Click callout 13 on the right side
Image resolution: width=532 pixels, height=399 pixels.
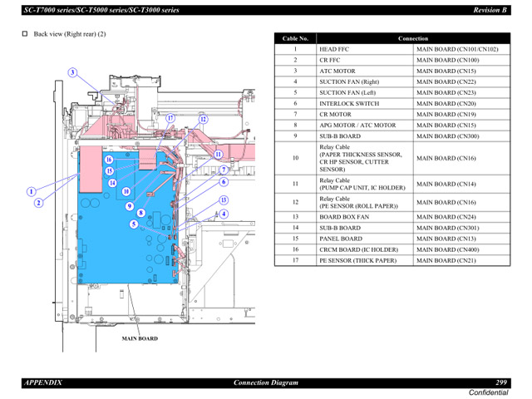(224, 200)
